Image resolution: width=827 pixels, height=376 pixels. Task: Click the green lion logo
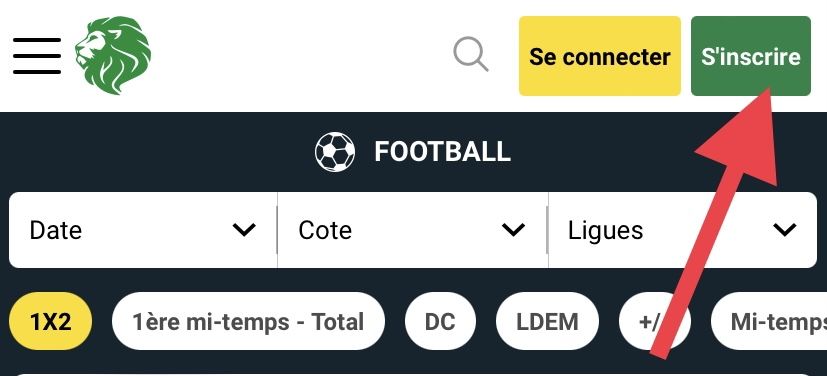[113, 55]
